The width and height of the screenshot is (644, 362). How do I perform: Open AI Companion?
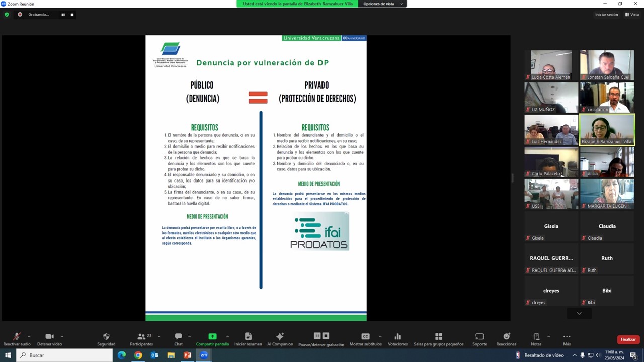tap(280, 337)
